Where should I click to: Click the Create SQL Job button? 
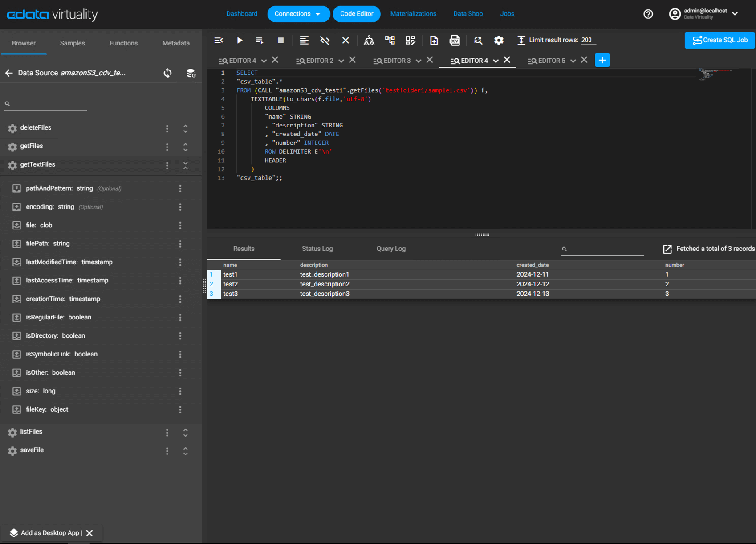click(720, 40)
